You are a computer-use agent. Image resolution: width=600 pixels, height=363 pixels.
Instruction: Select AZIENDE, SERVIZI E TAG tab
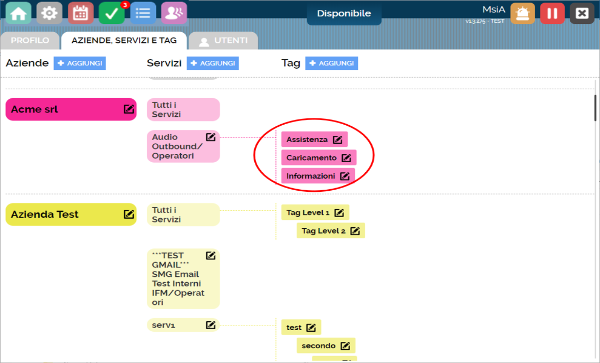[x=124, y=41]
